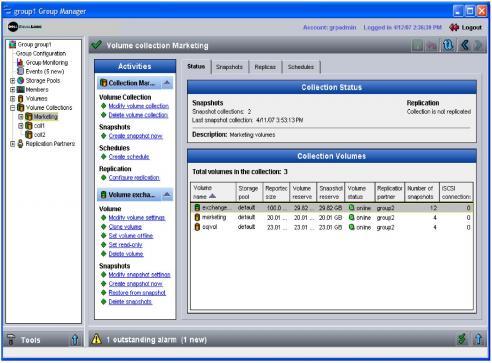
Task: Switch to the Status tab
Action: click(x=196, y=66)
